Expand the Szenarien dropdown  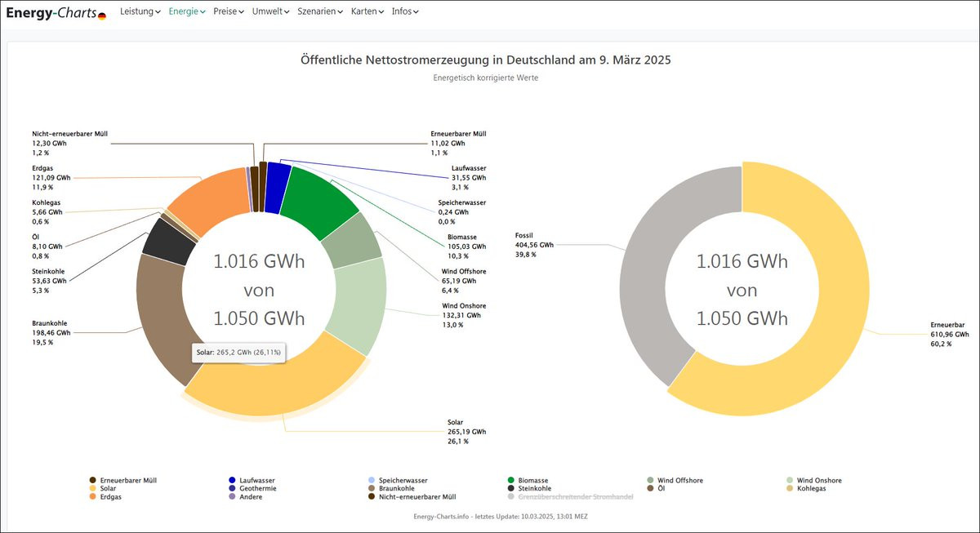tap(319, 12)
